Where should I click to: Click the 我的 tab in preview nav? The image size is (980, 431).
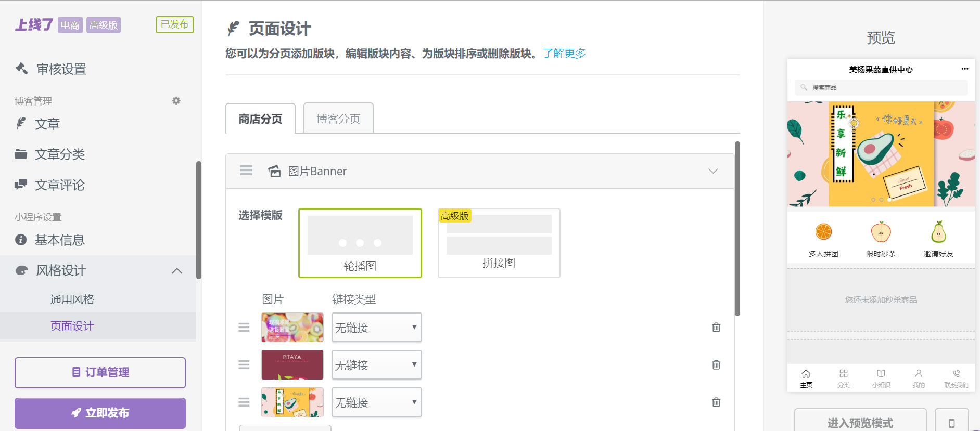tap(919, 378)
